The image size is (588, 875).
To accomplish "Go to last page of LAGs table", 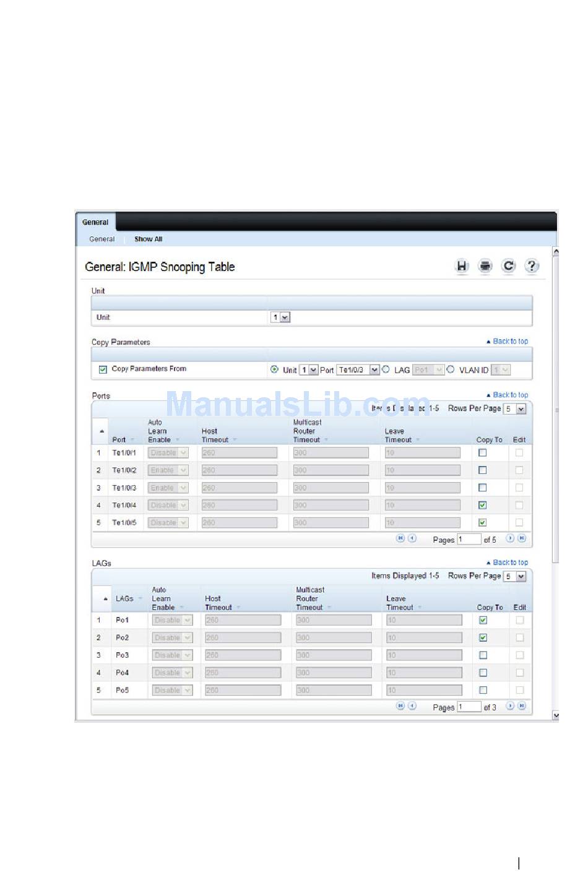I will (522, 705).
